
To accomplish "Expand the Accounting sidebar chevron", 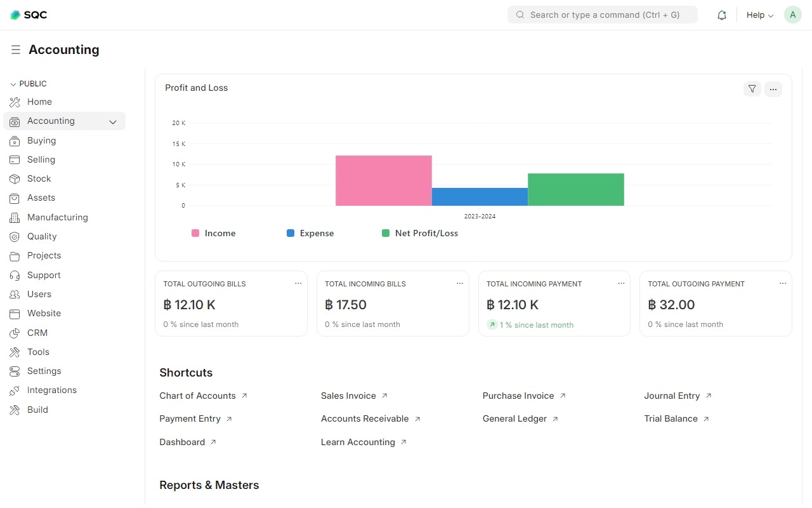I will pos(113,122).
